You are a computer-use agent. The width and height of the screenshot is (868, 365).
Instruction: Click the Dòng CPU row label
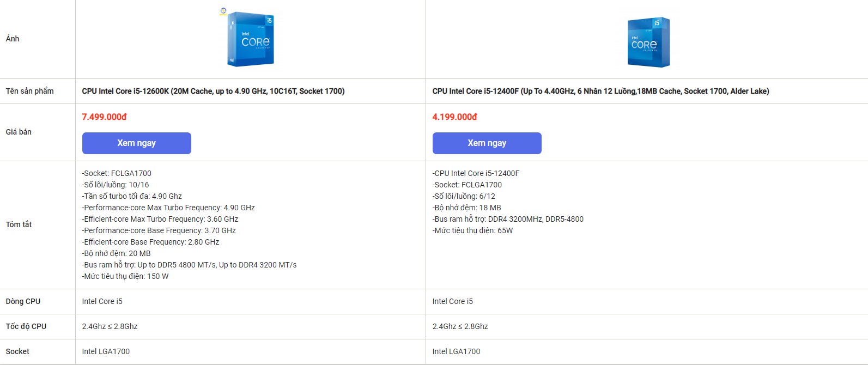click(x=23, y=301)
